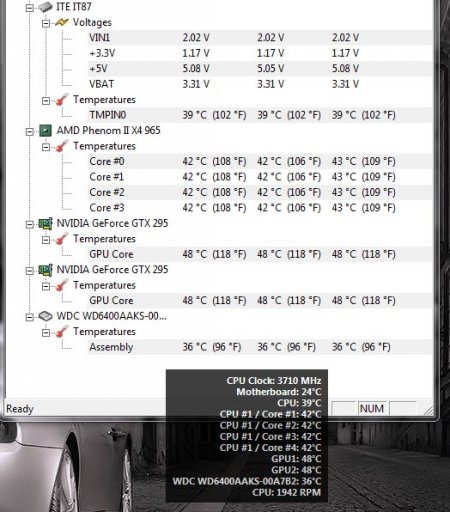Click the WDC hard drive icon
The height and width of the screenshot is (512, 450).
(45, 316)
